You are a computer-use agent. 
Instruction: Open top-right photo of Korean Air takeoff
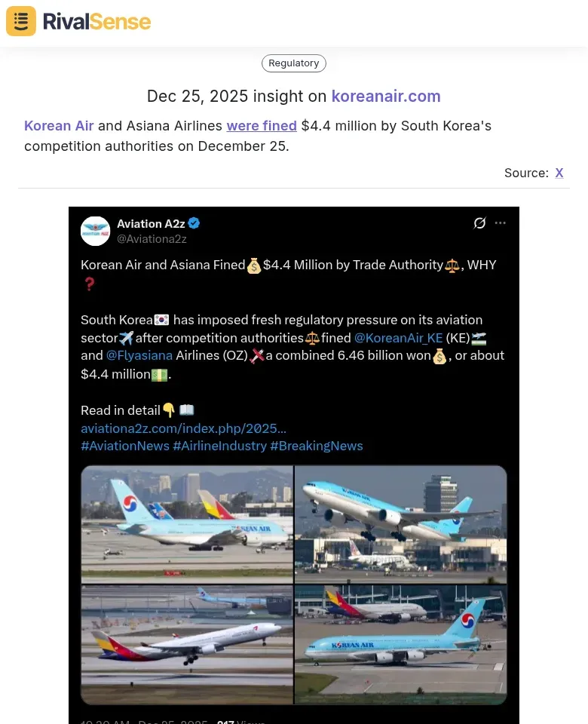tap(400, 523)
